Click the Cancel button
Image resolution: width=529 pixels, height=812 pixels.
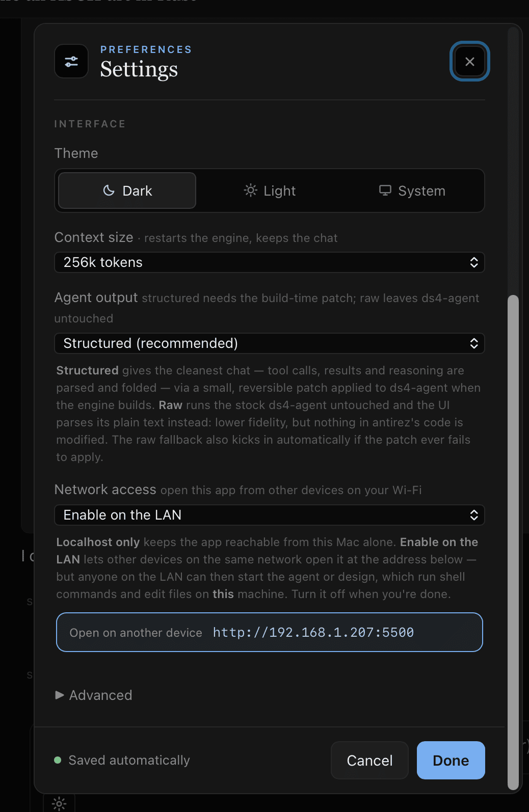pos(369,761)
